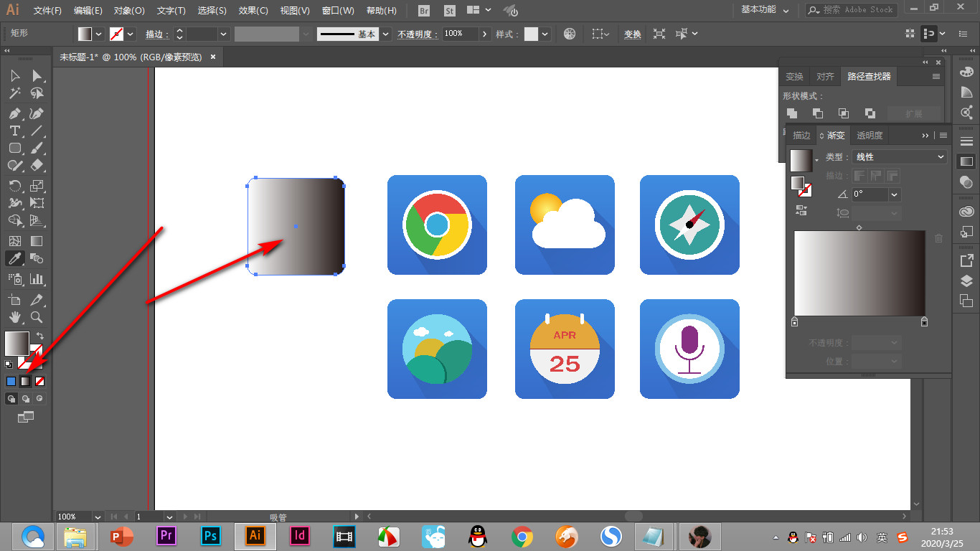Select the Rotate tool
Viewport: 980px width, 551px height.
point(15,186)
